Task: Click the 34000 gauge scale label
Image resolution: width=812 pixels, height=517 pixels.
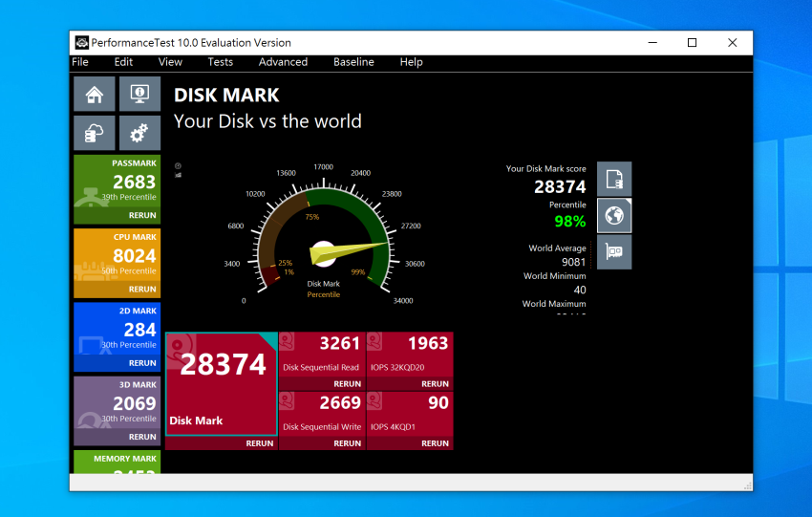Action: tap(403, 301)
